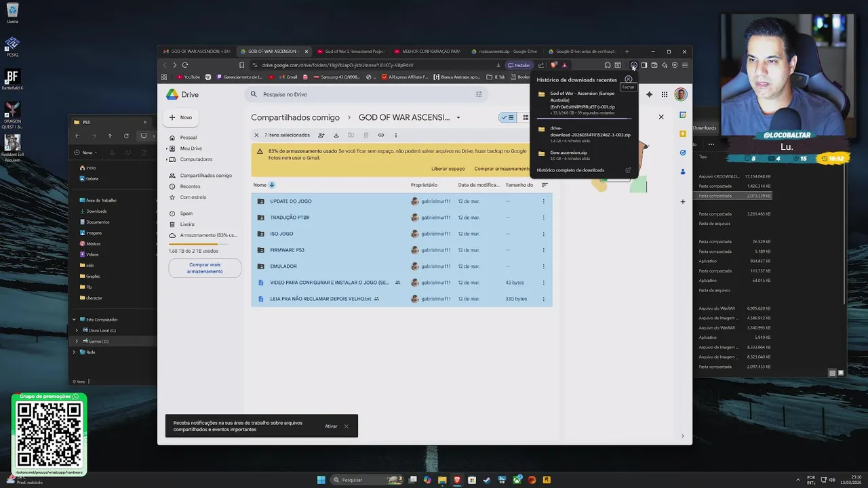Screen dimensions: 868x488
Task: Click Comprar mais armazenamento button
Action: [205, 268]
